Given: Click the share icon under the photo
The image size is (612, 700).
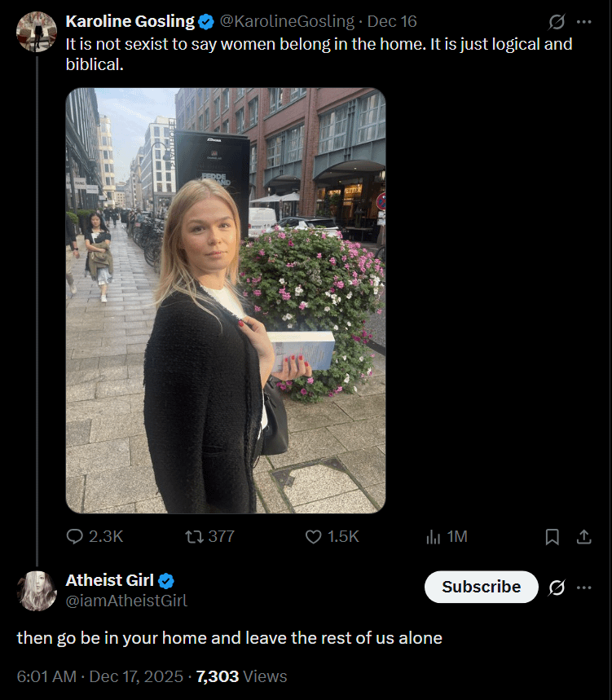Looking at the screenshot, I should [x=583, y=536].
